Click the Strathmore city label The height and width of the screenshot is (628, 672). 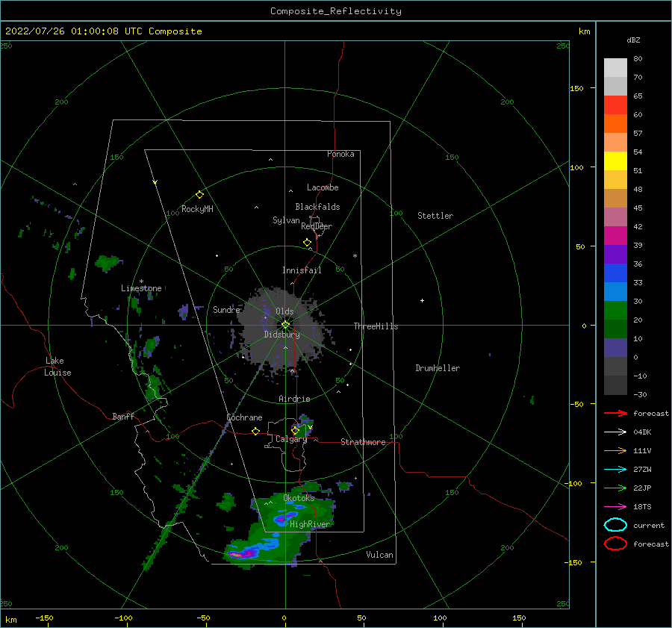tap(363, 442)
